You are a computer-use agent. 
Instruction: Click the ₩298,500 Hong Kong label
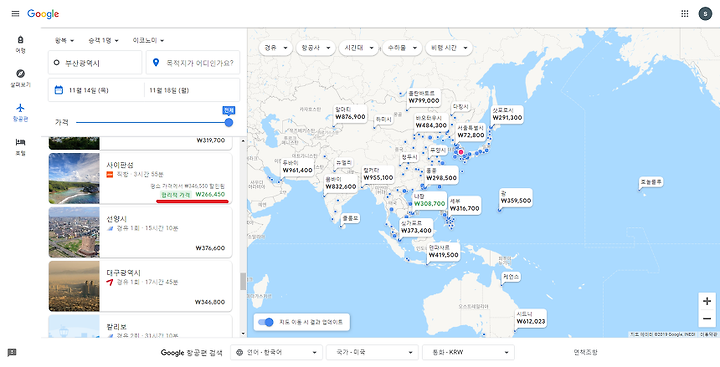point(441,174)
